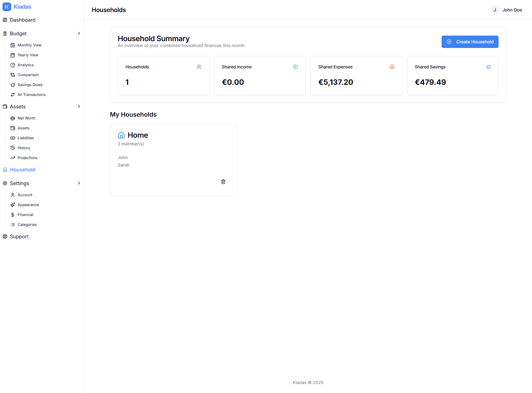Click the Shared Savings piggy bank icon
The width and height of the screenshot is (532, 393).
(488, 67)
